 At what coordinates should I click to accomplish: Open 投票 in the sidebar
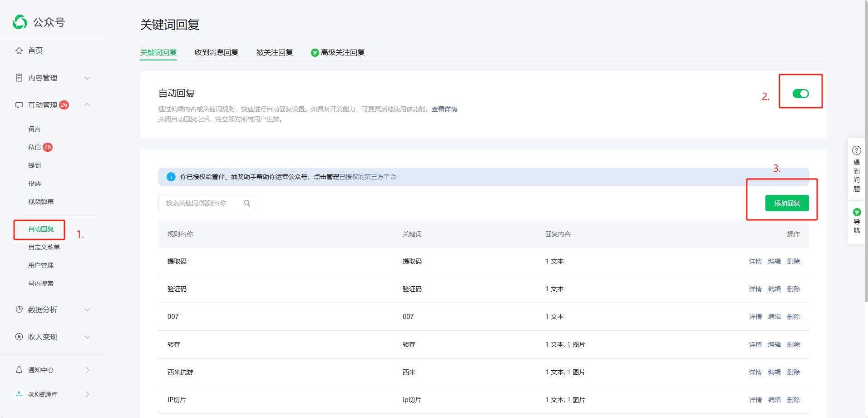point(35,184)
